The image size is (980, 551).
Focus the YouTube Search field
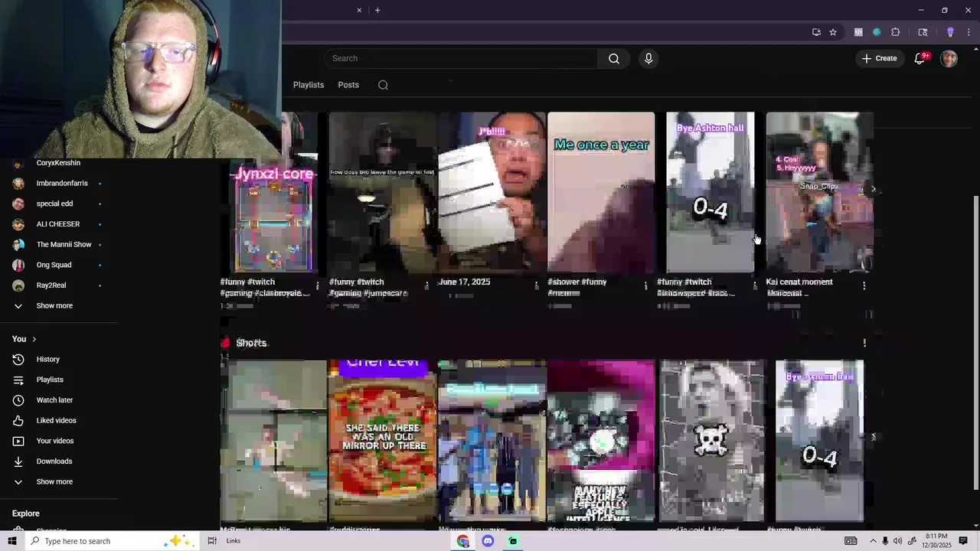coord(460,58)
